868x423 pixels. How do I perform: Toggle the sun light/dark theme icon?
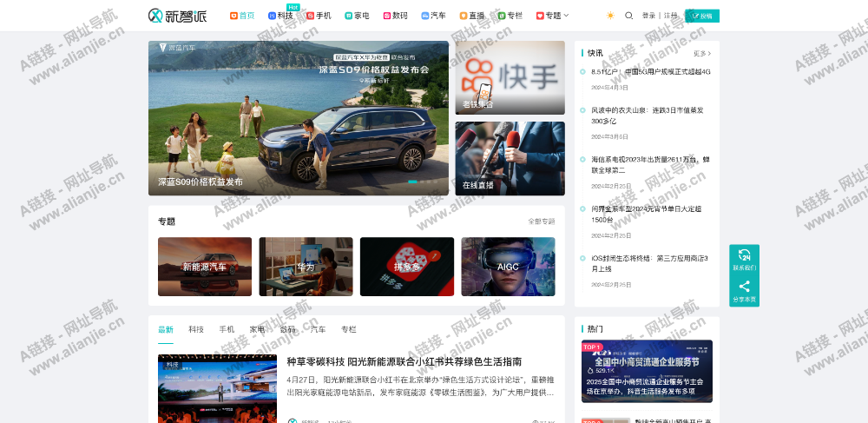click(x=610, y=16)
